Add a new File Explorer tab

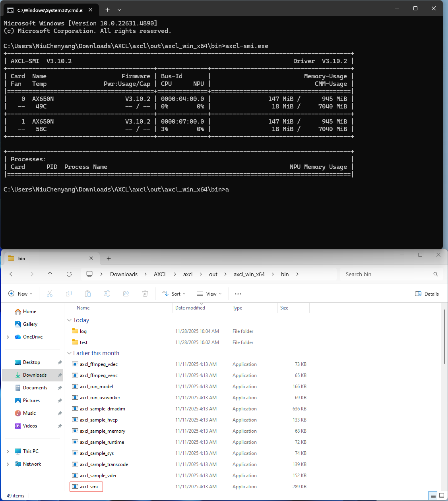point(109,258)
